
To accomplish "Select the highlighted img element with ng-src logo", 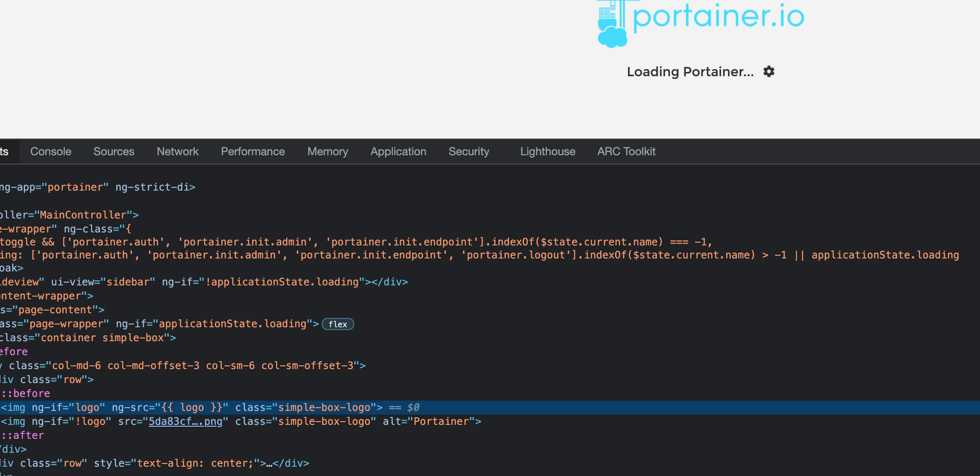I will tap(139, 407).
